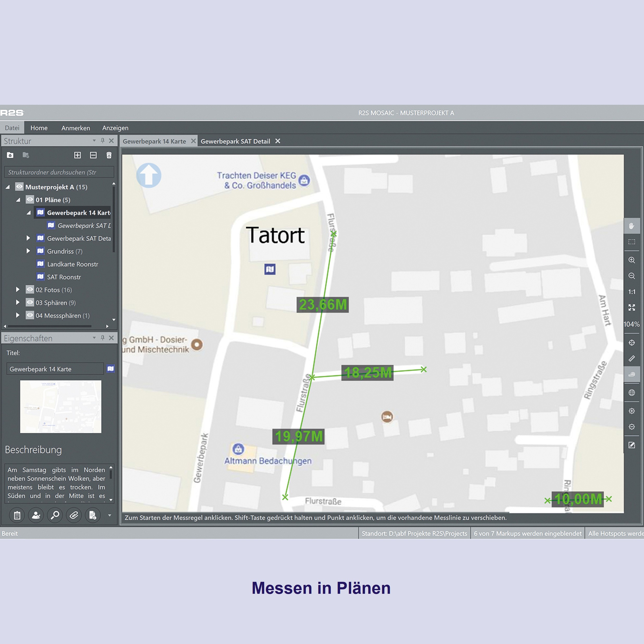Select the hand pan tool

[631, 226]
